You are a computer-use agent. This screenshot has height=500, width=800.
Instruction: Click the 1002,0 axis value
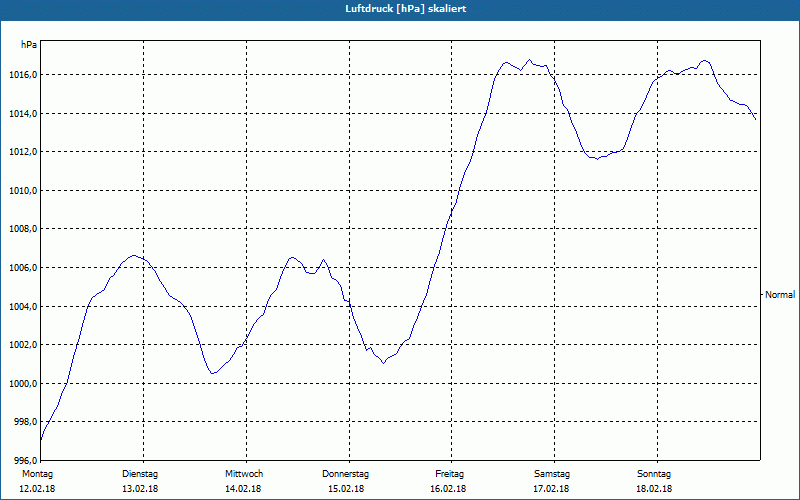pos(23,345)
